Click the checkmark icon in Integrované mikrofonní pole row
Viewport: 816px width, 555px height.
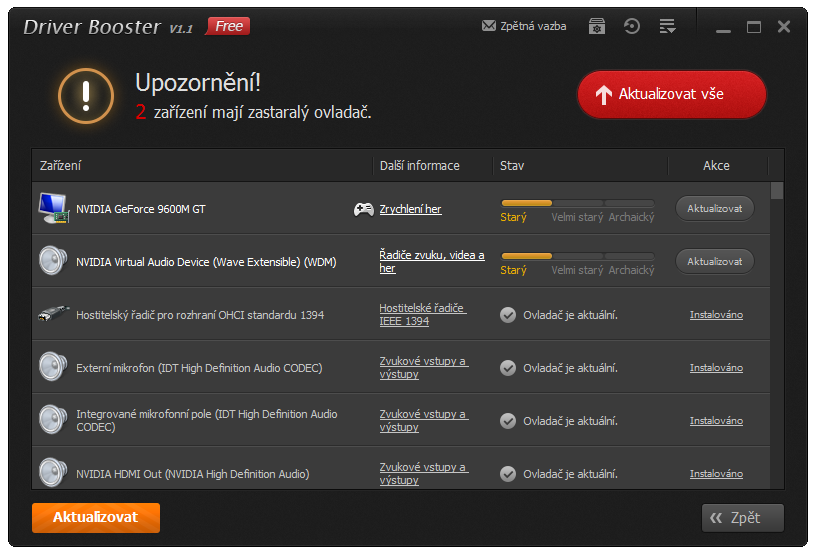tap(508, 421)
